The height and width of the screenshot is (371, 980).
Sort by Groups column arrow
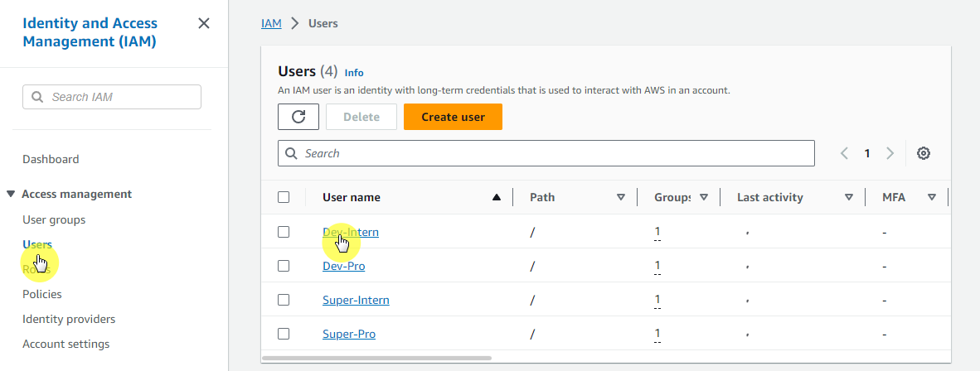pos(704,197)
